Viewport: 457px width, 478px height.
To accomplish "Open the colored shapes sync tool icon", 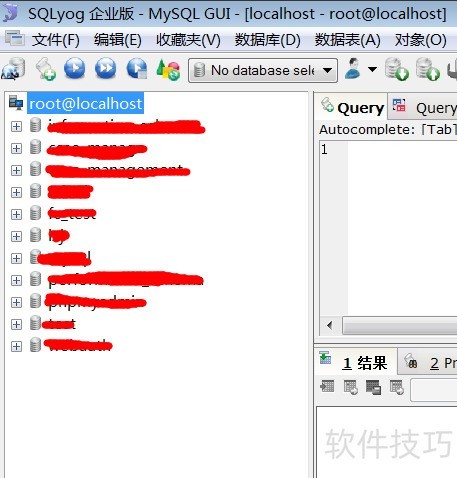I will [168, 69].
